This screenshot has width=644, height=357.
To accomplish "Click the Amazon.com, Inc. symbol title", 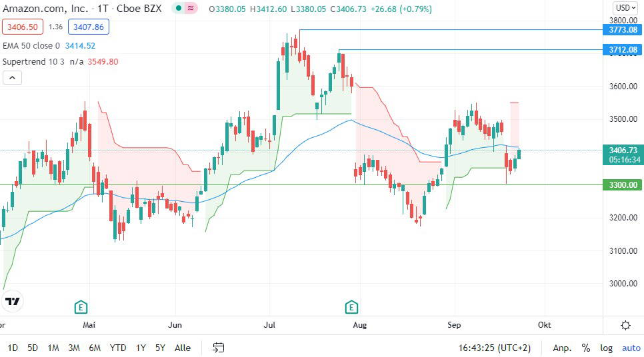I will [x=45, y=8].
